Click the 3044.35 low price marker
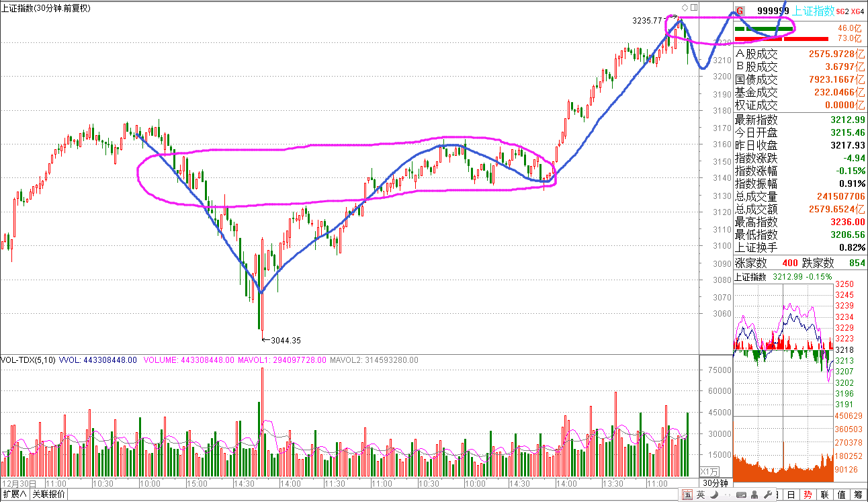868x502 pixels. [284, 340]
